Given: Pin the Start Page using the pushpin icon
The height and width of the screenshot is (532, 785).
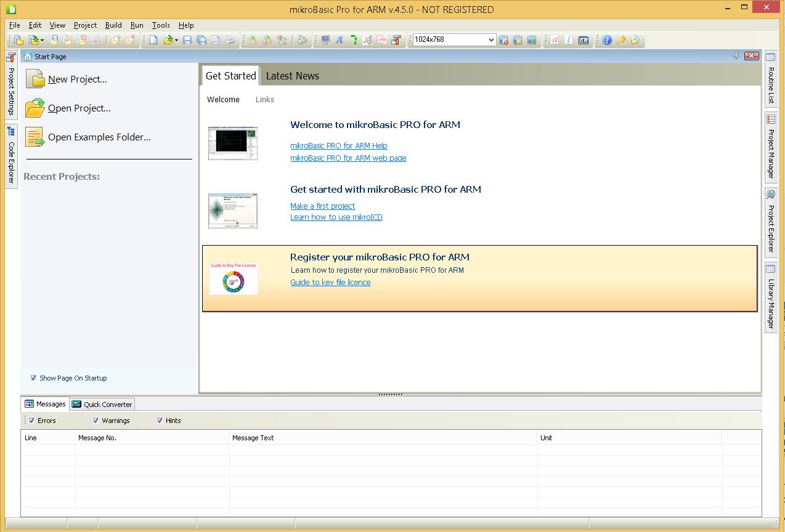Looking at the screenshot, I should point(736,56).
